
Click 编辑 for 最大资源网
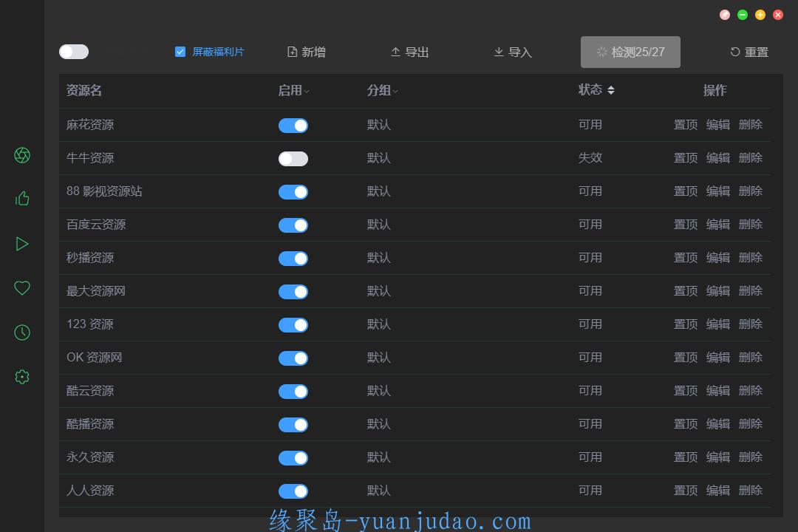(x=718, y=290)
